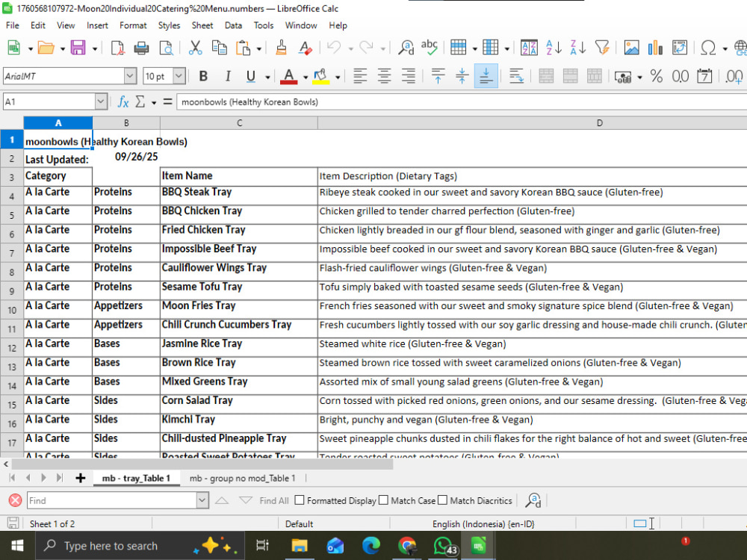Screen dimensions: 747x560
Task: Expand Paste options dropdown arrow
Action: click(x=258, y=49)
